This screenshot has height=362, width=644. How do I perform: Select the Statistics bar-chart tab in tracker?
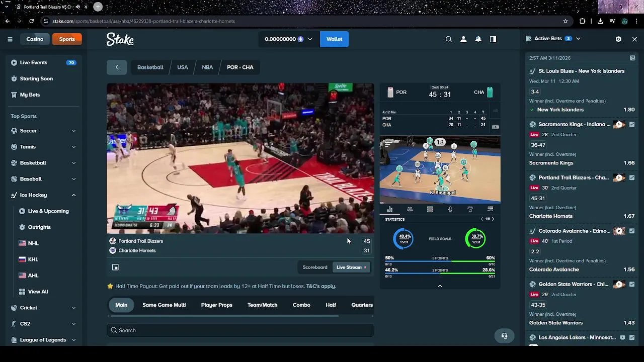click(390, 209)
